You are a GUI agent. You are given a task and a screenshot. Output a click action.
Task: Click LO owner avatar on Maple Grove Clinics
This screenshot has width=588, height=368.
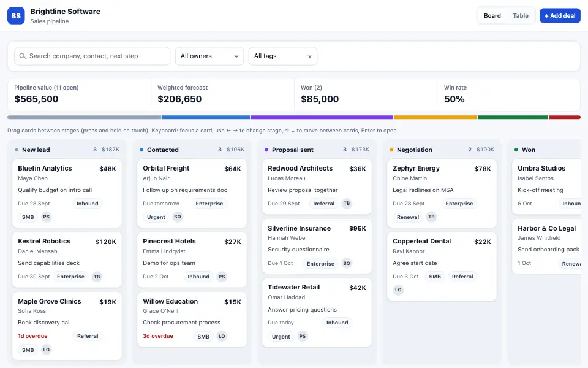[46, 350]
